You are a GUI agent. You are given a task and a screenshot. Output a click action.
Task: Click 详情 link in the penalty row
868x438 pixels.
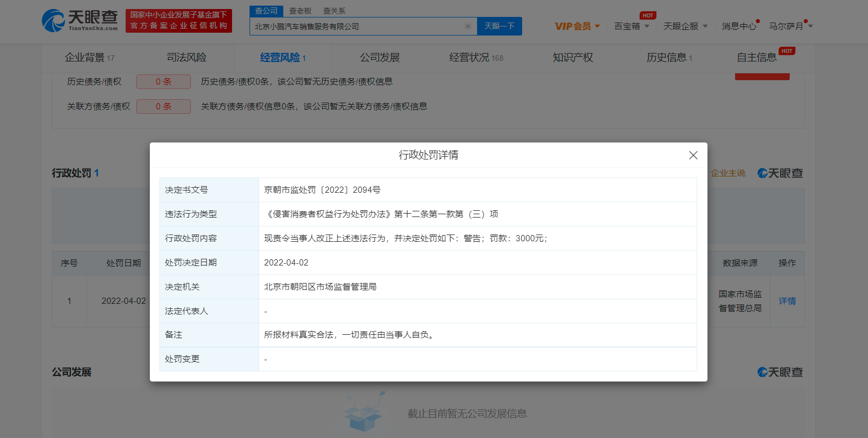pos(787,301)
